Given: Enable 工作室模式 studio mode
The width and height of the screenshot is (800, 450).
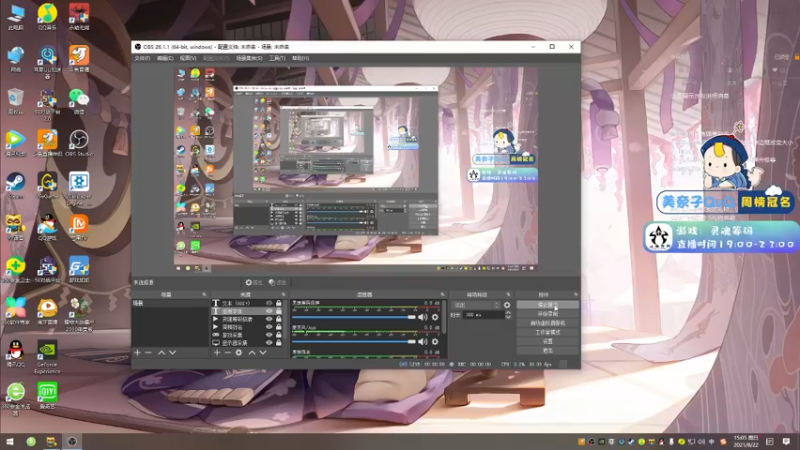Looking at the screenshot, I should point(547,332).
